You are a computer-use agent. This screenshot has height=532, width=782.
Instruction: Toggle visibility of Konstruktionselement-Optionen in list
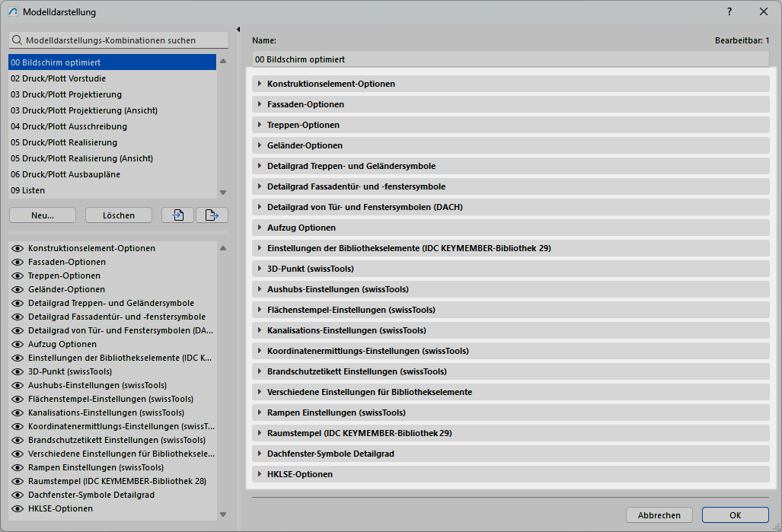[18, 248]
